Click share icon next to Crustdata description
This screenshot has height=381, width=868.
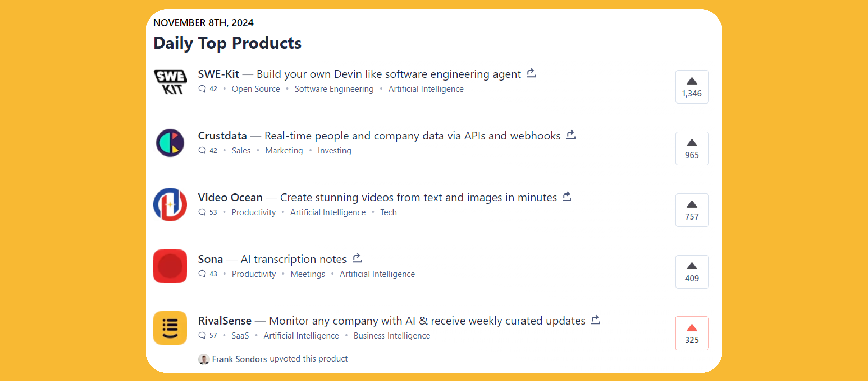click(x=571, y=135)
